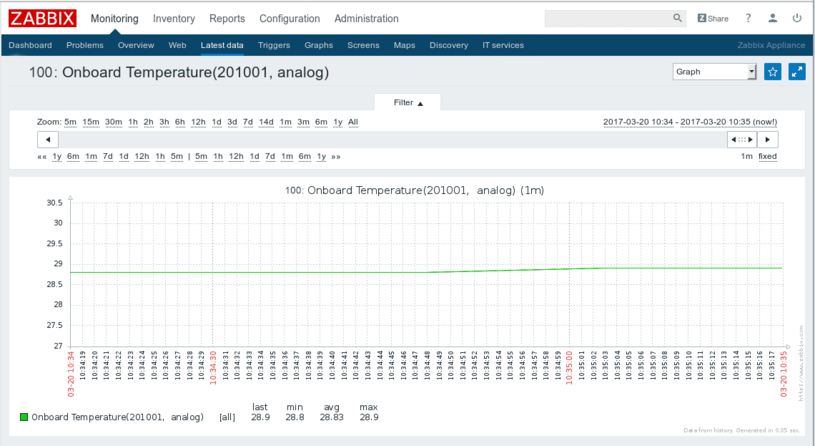815x446 pixels.
Task: Go to the Triggers tab
Action: click(x=274, y=45)
